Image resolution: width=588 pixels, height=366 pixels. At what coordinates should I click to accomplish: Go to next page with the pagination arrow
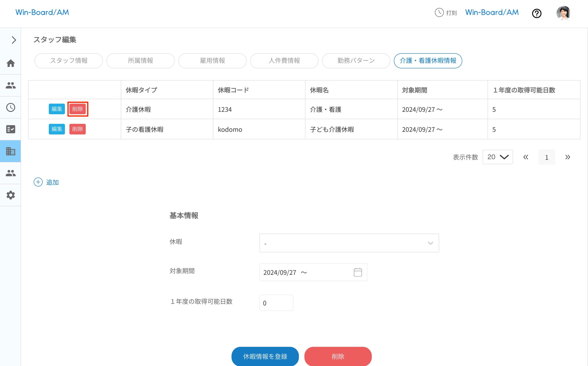[x=567, y=157]
